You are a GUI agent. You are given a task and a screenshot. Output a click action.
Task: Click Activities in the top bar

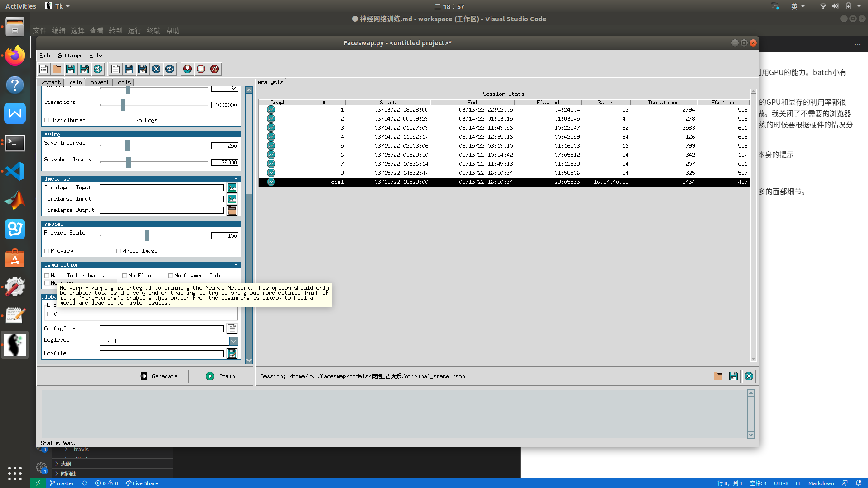click(x=21, y=6)
